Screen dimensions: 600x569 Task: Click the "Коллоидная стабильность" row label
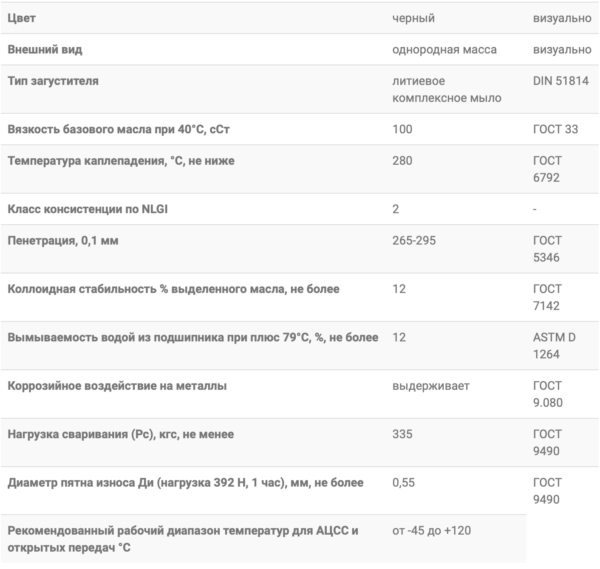(x=173, y=289)
